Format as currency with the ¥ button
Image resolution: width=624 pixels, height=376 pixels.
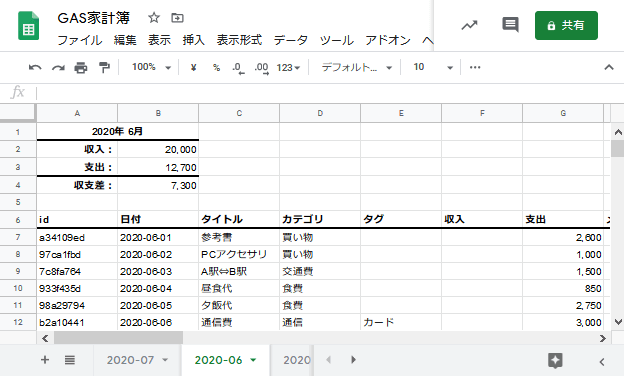point(193,68)
